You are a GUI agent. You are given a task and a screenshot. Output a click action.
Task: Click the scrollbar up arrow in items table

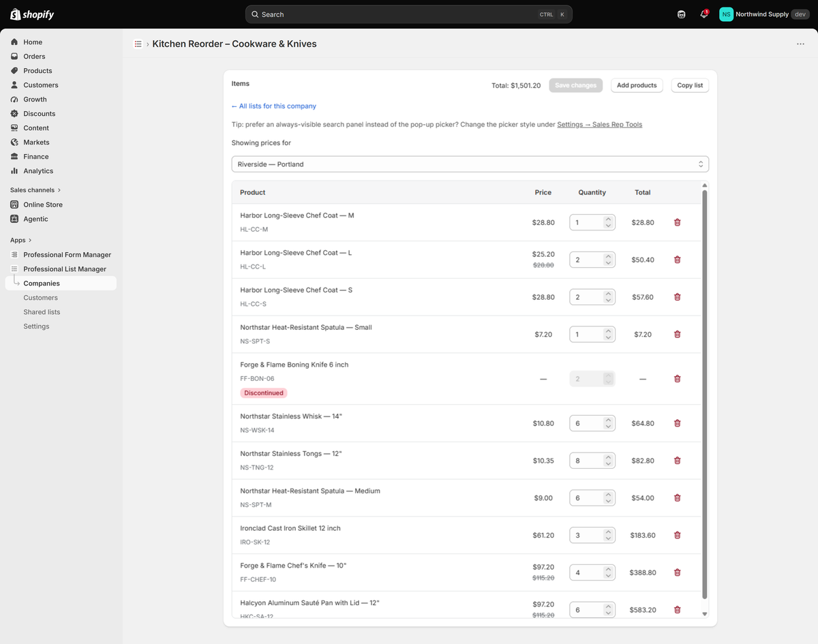pyautogui.click(x=705, y=185)
